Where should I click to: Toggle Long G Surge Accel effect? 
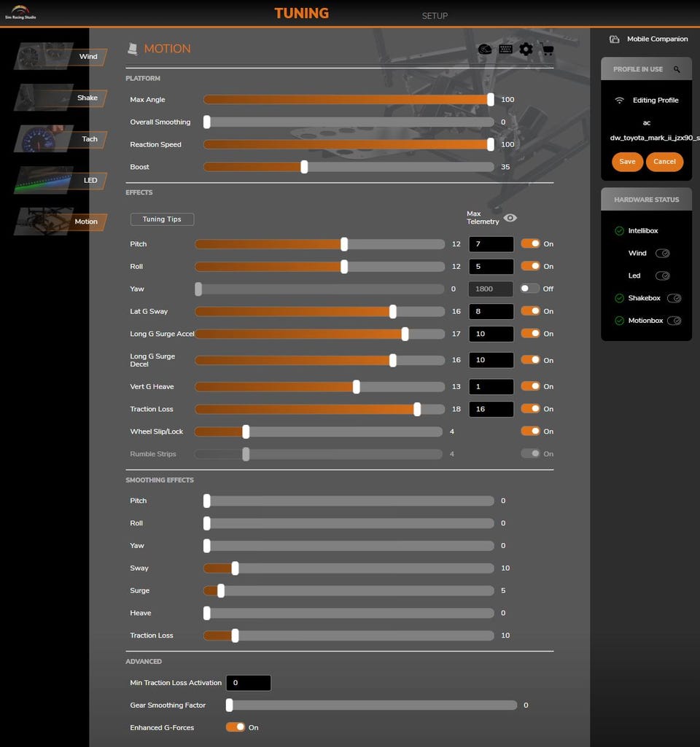[530, 334]
